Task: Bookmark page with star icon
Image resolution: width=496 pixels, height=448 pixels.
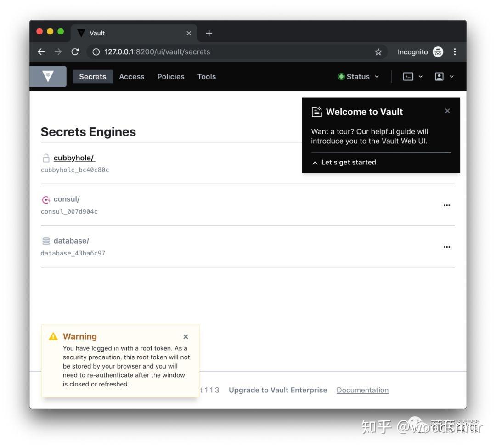Action: click(378, 52)
